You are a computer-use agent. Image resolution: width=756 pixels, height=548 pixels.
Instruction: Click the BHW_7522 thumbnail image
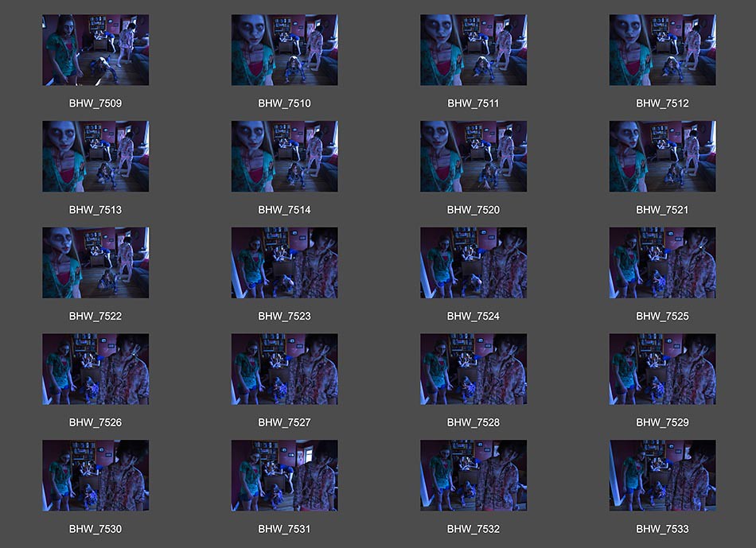click(x=95, y=262)
